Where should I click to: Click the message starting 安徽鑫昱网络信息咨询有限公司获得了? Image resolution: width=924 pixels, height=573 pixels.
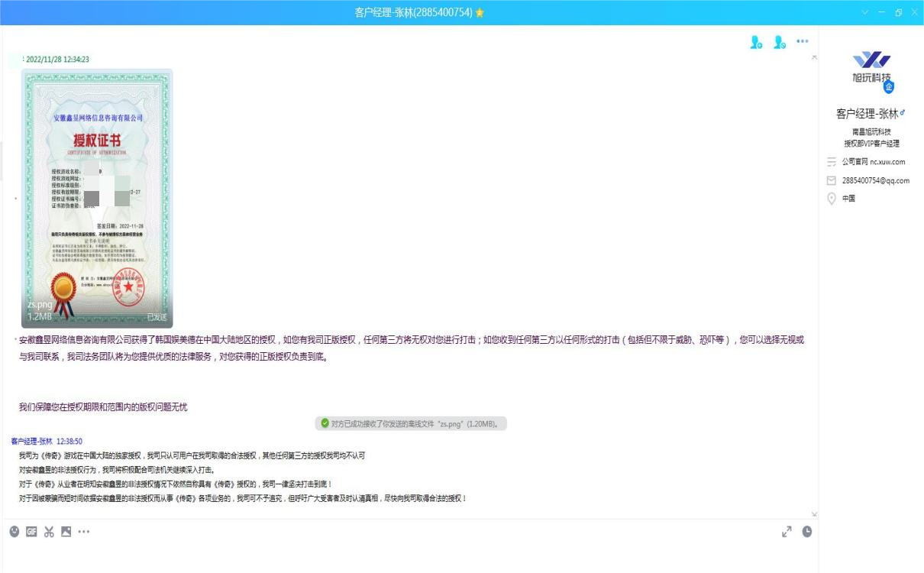pos(411,348)
